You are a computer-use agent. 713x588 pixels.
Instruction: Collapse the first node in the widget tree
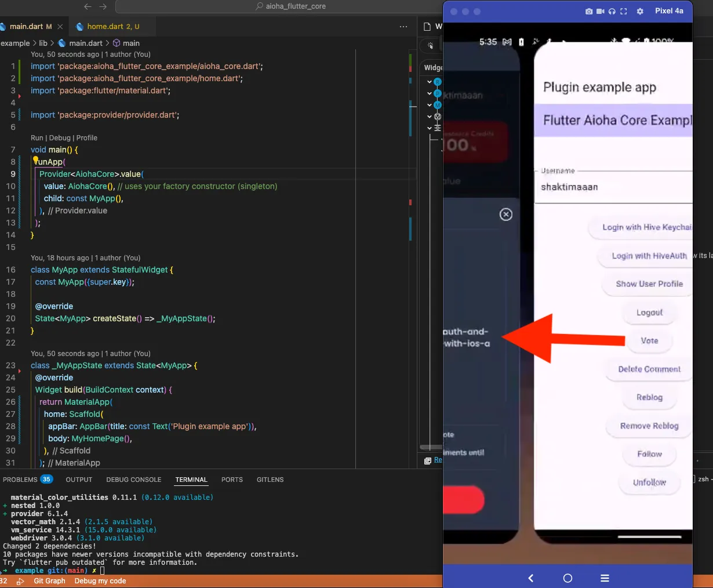tap(430, 82)
